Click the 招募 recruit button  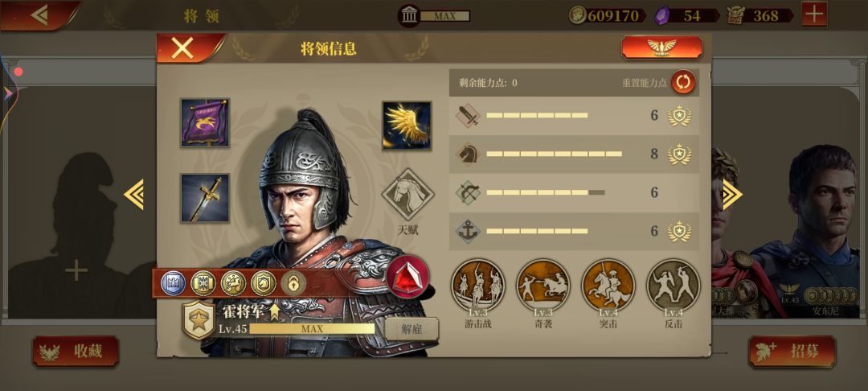tap(792, 351)
